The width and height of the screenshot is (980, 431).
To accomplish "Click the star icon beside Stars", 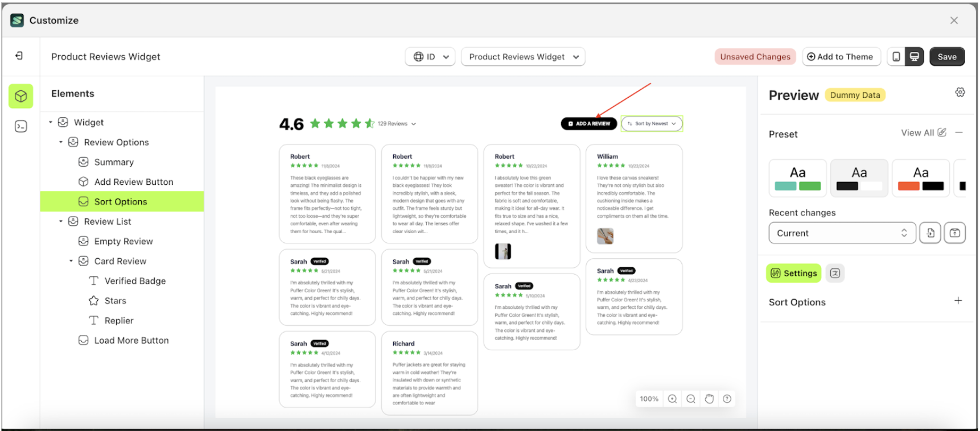I will [x=94, y=301].
